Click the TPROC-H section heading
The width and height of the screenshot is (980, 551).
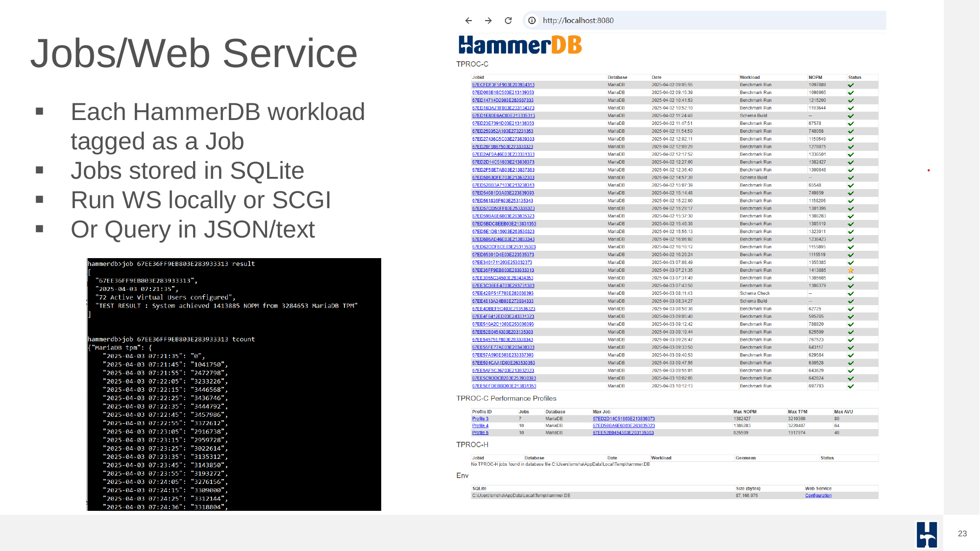pos(472,445)
